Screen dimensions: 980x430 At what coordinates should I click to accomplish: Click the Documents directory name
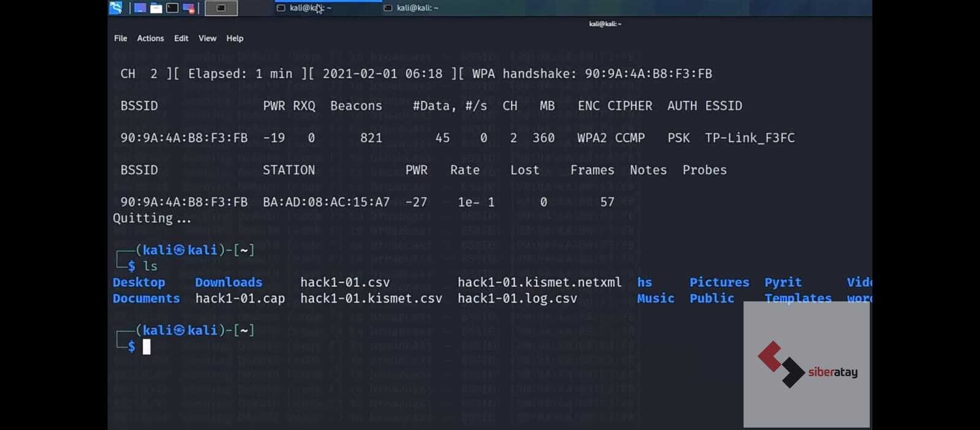click(146, 298)
